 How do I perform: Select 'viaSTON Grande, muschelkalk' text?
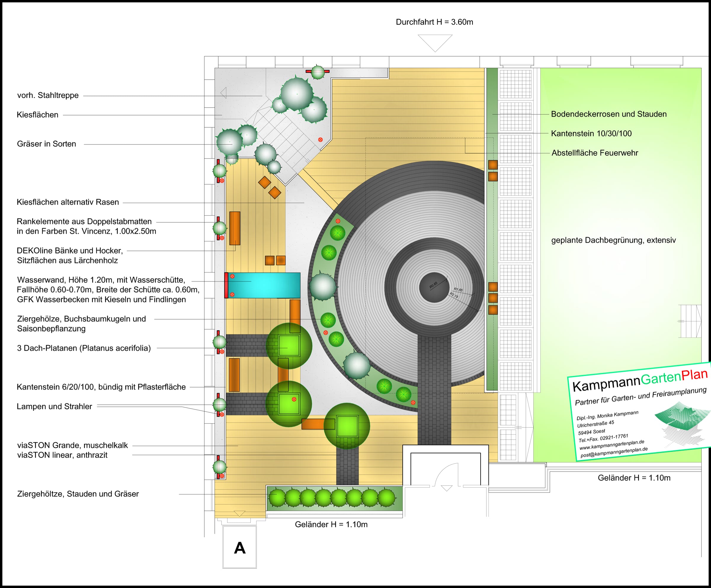click(73, 445)
